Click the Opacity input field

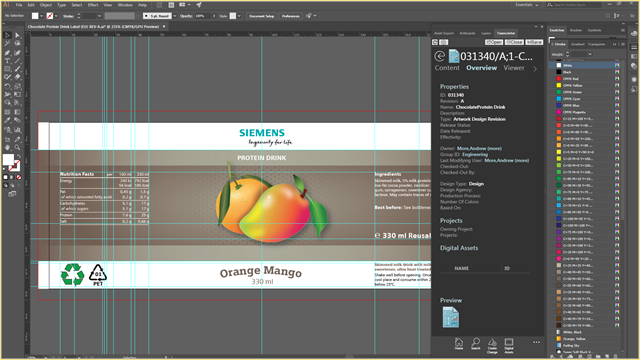(202, 16)
